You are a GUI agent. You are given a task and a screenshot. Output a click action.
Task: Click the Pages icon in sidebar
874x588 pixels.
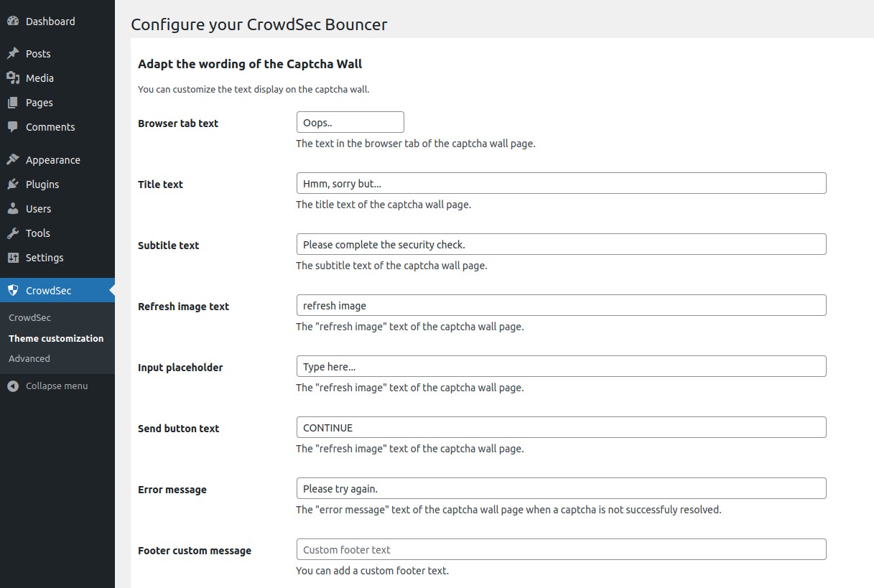(13, 103)
